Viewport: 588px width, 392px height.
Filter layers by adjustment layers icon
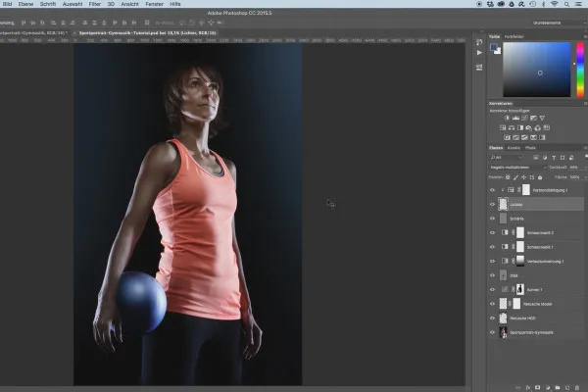(545, 158)
